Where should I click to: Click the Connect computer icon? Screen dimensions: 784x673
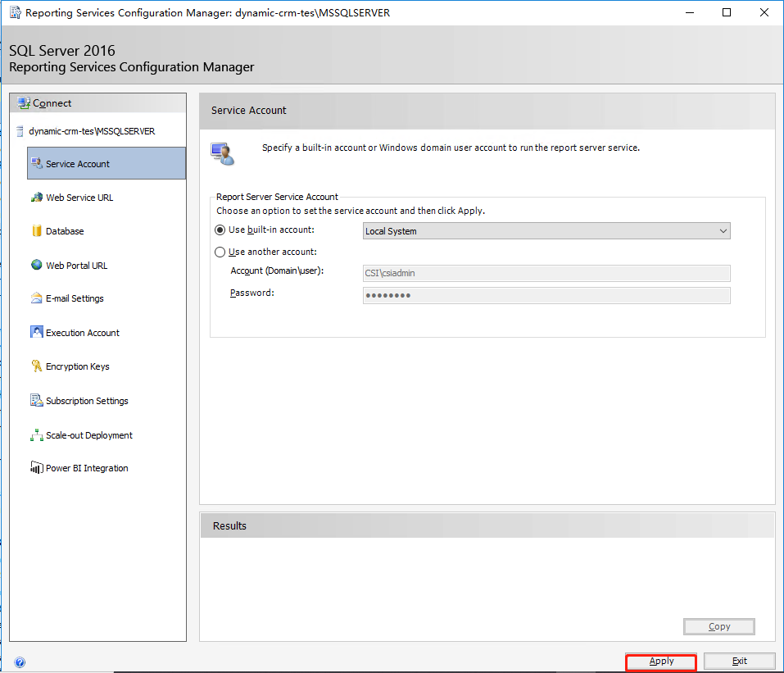(24, 103)
